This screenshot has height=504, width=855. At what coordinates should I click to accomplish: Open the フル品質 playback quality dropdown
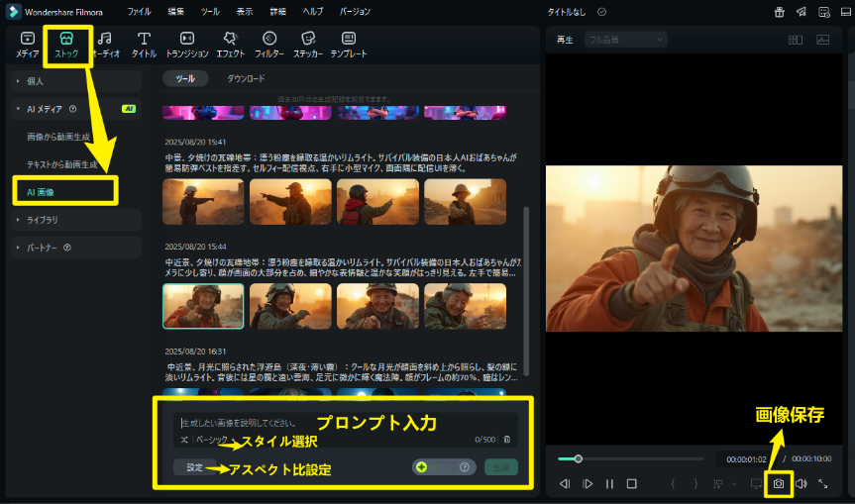tap(626, 40)
